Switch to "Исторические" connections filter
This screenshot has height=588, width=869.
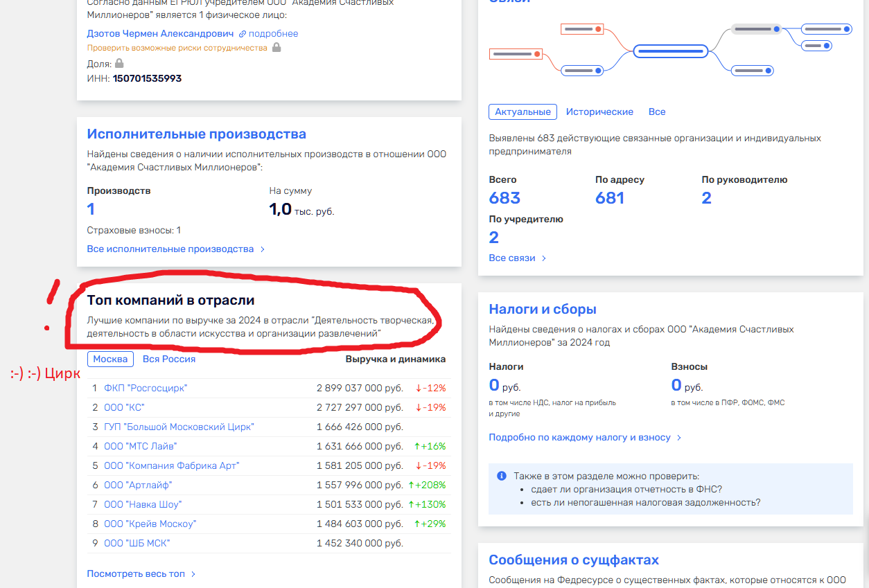[x=599, y=112]
